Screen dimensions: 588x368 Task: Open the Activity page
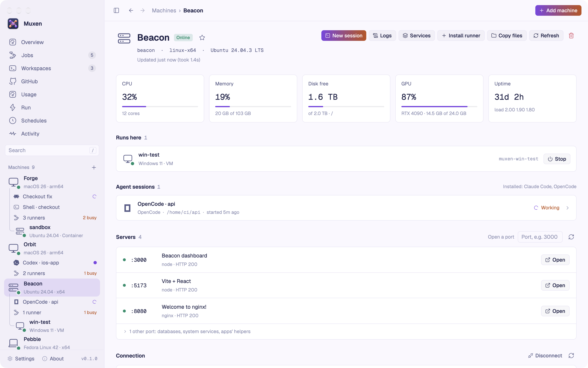click(x=52, y=134)
